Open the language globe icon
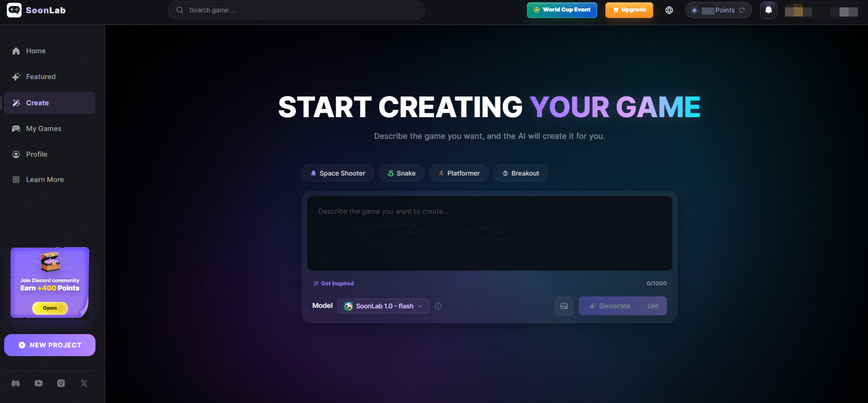This screenshot has height=403, width=868. (x=669, y=10)
